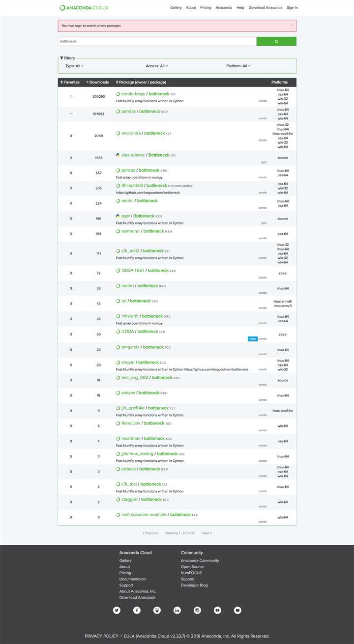This screenshot has width=354, height=644.
Task: Open the Gallery menu item in header
Action: [x=176, y=8]
